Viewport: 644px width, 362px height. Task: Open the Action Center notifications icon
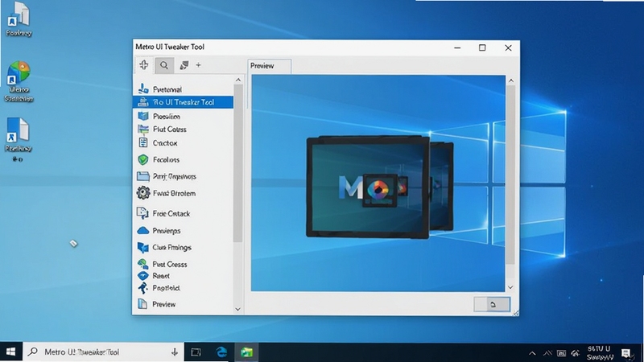626,353
